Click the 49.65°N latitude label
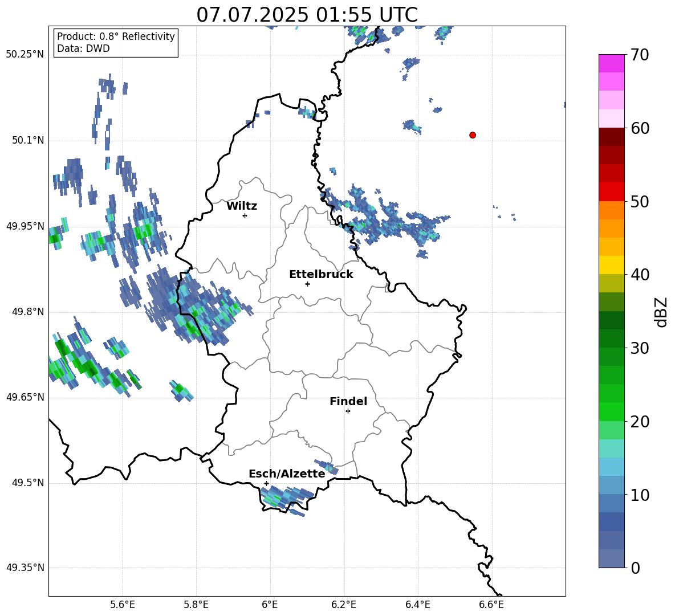675x616 pixels. click(25, 397)
